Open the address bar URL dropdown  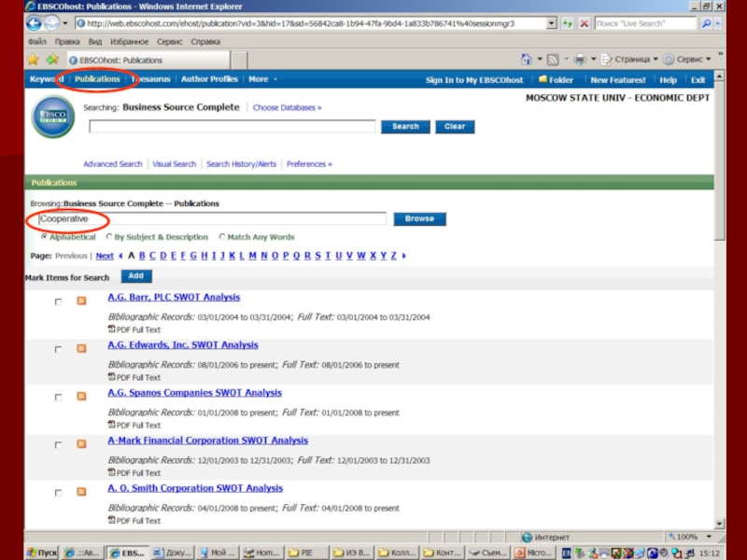(x=551, y=23)
